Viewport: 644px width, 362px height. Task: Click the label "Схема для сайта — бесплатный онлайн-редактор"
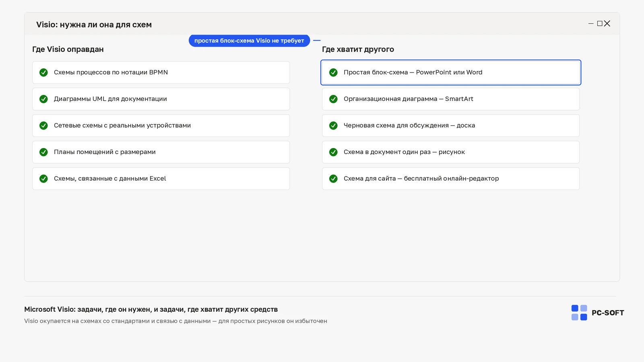[x=421, y=179]
